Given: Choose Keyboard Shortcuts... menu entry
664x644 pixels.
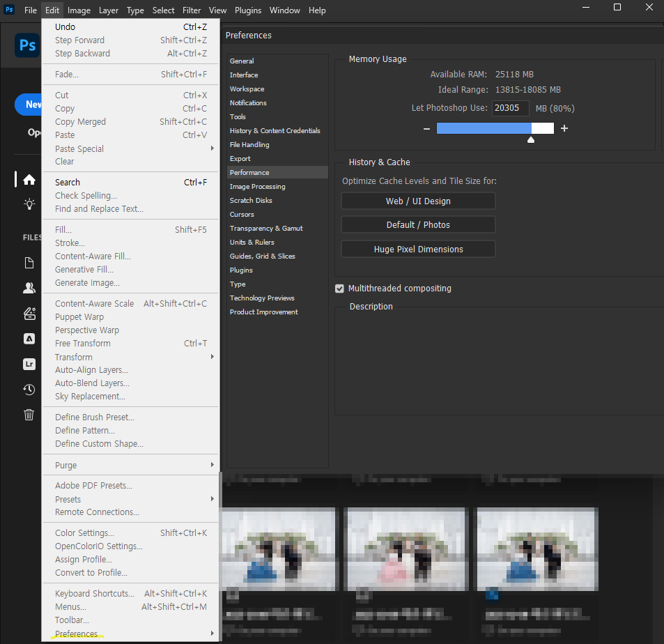Looking at the screenshot, I should click(130, 594).
